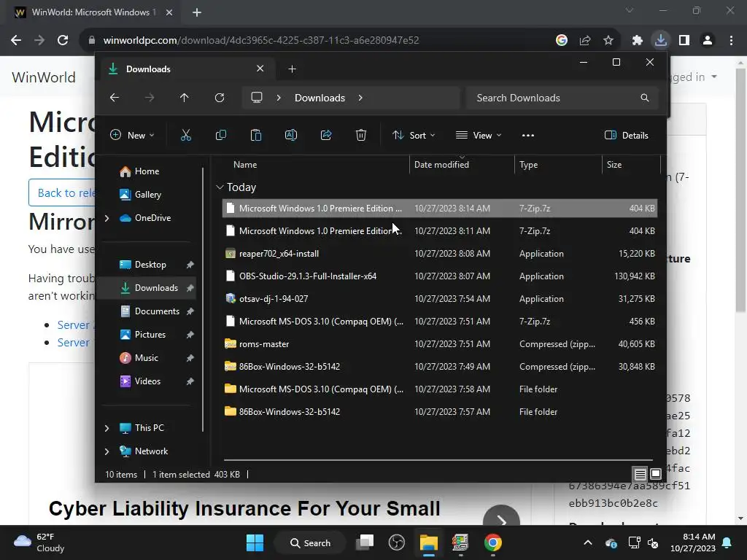Click the search magnifier in Search Downloads
The image size is (747, 560).
[x=645, y=98]
